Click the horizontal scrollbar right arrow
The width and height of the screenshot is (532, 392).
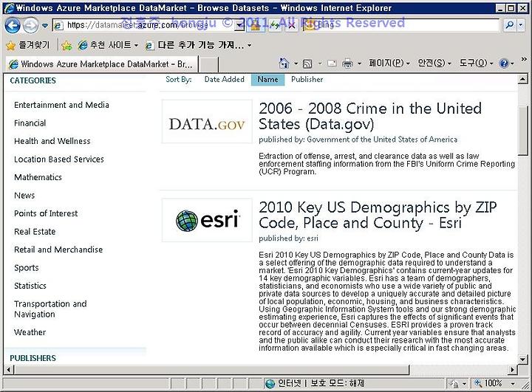pyautogui.click(x=512, y=370)
